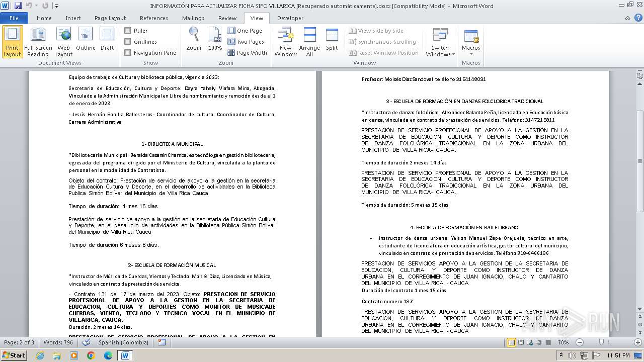Switch to Web Layout view in ribbon

[64, 42]
